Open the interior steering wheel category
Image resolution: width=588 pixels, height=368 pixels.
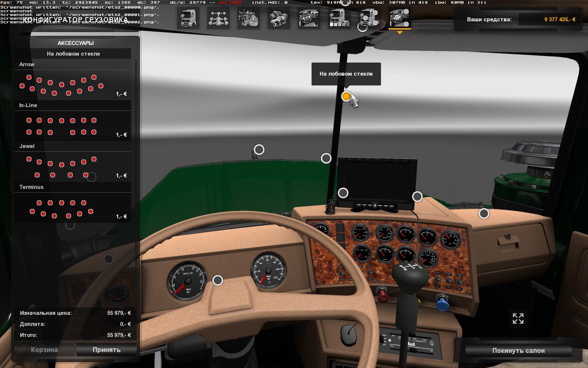click(x=309, y=18)
